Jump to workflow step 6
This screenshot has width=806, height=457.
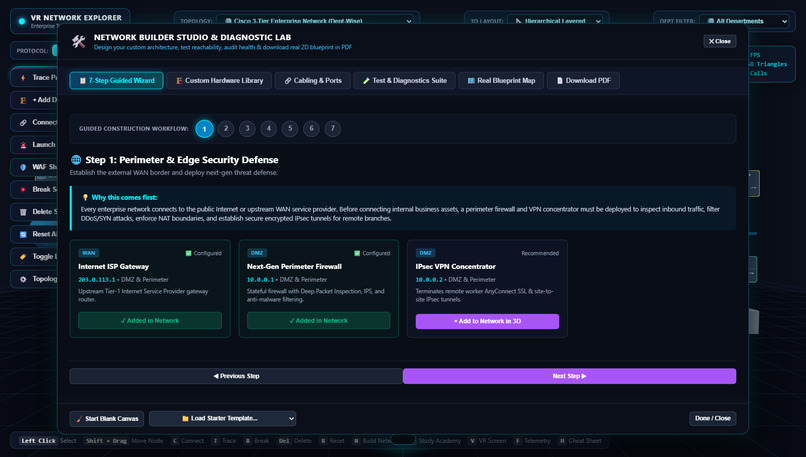(312, 129)
